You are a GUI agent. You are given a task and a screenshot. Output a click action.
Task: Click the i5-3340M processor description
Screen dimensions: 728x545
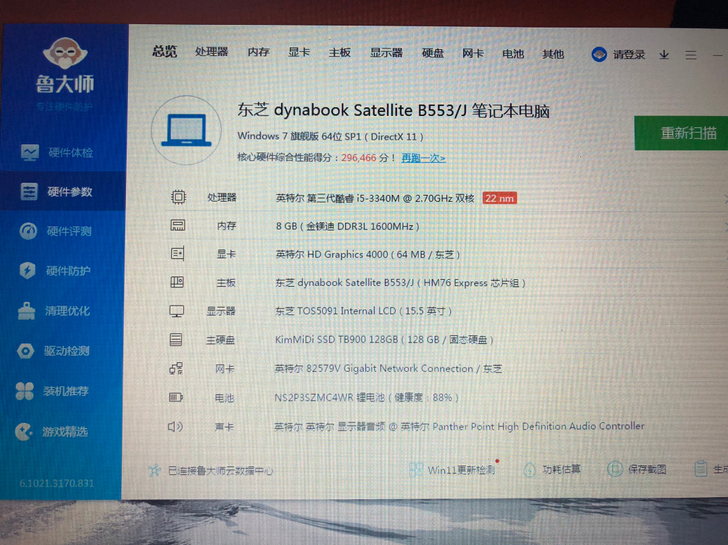pyautogui.click(x=375, y=198)
